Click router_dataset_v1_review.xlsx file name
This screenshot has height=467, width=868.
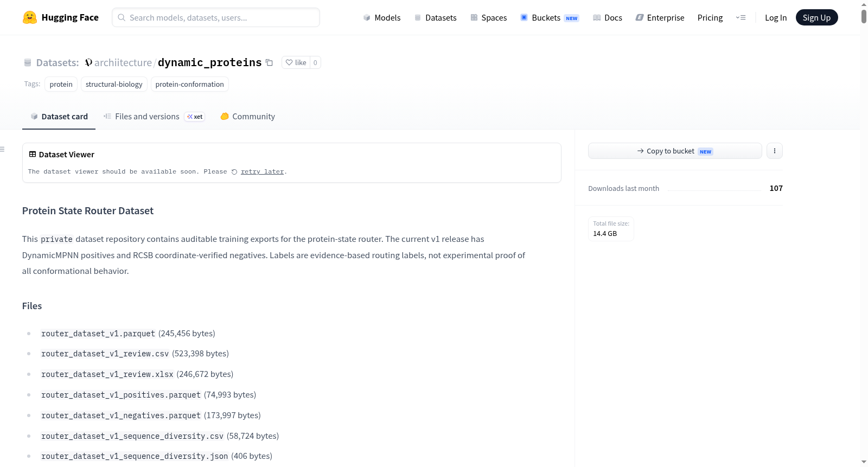point(107,374)
